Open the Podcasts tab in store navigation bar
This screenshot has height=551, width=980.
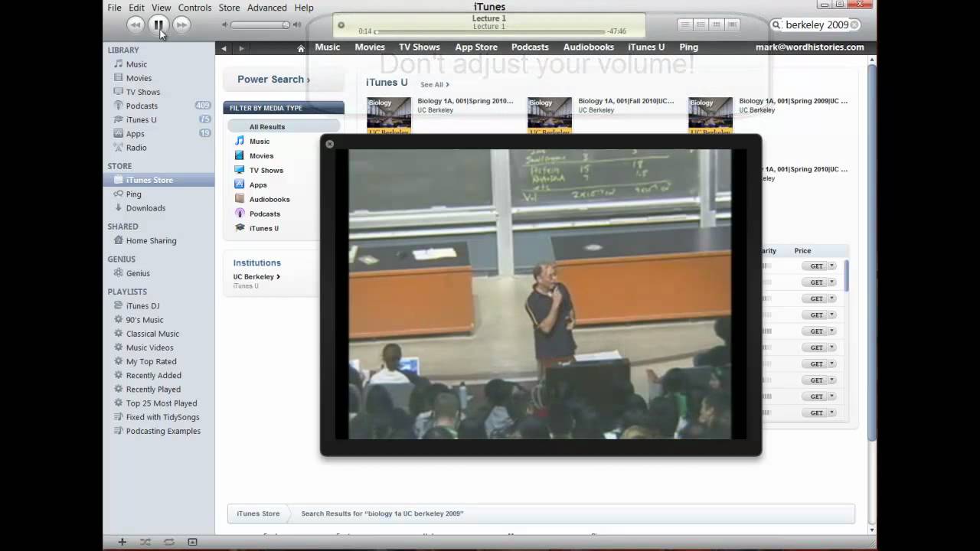pos(530,47)
